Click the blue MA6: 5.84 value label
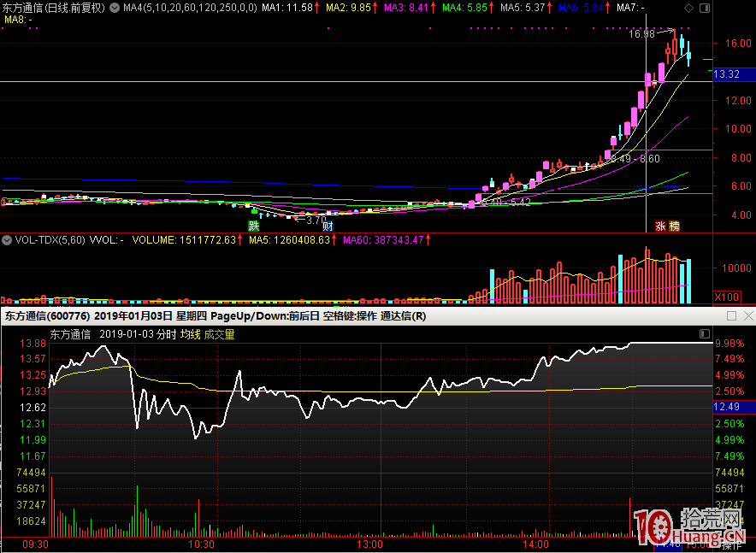The image size is (756, 553). (581, 8)
